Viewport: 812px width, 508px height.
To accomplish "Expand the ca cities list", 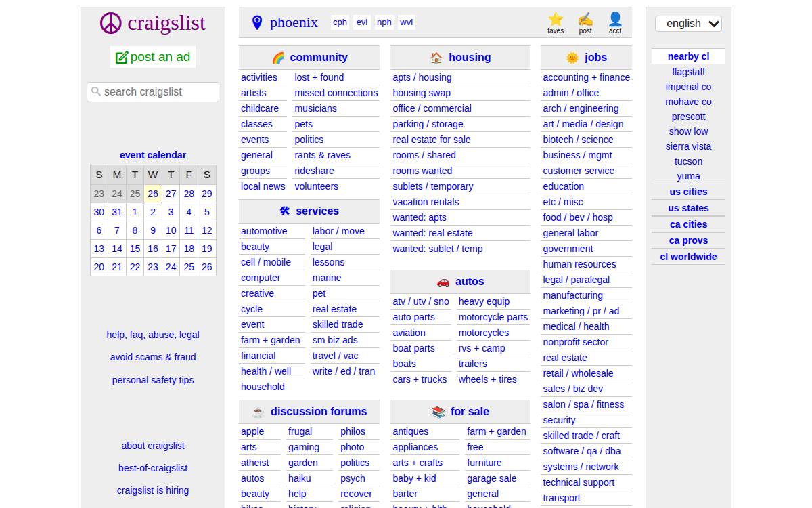I will pyautogui.click(x=688, y=224).
